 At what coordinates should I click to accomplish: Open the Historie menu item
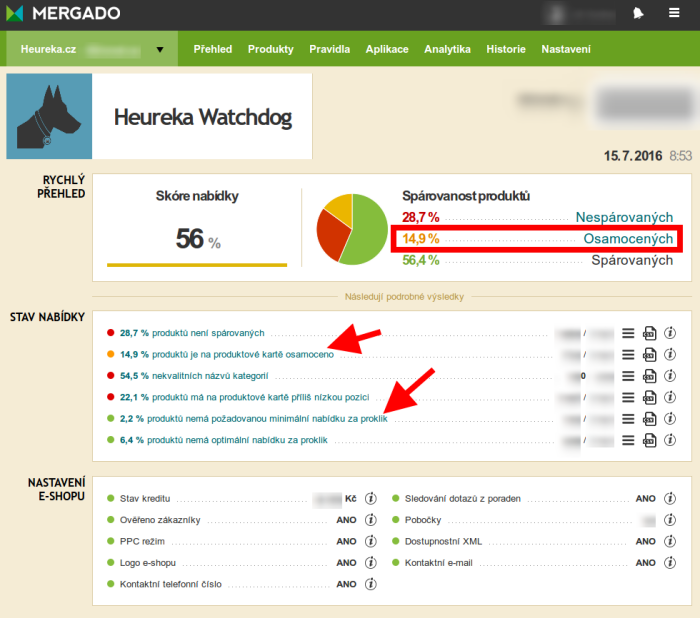[506, 49]
